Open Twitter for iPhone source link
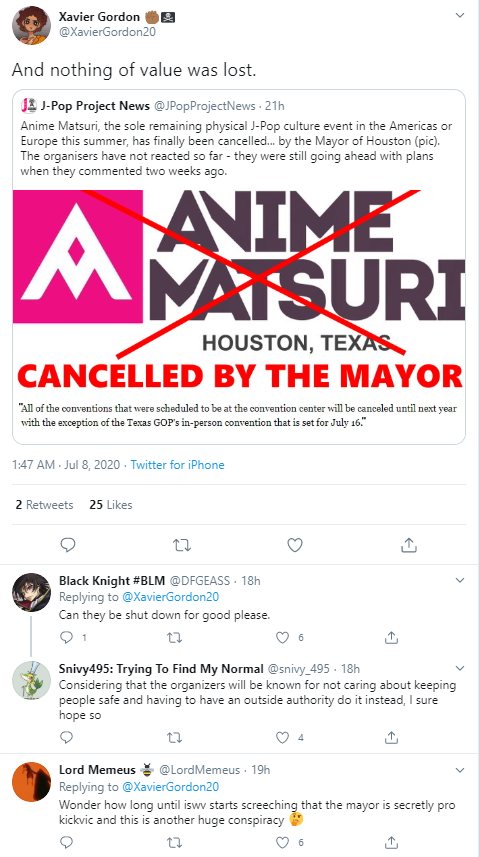 177,465
